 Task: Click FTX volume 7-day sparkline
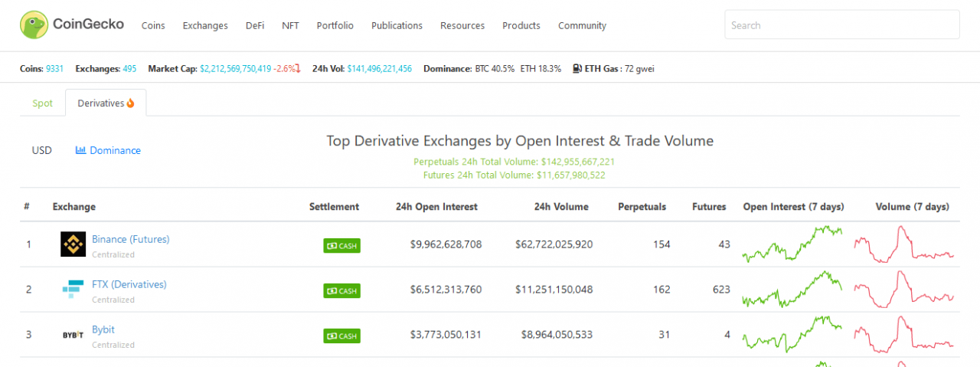pos(904,289)
